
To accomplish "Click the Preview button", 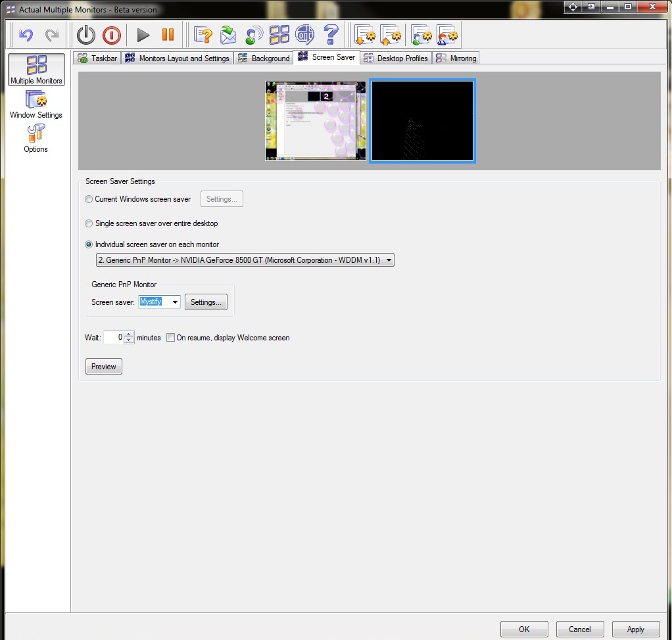I will (104, 366).
